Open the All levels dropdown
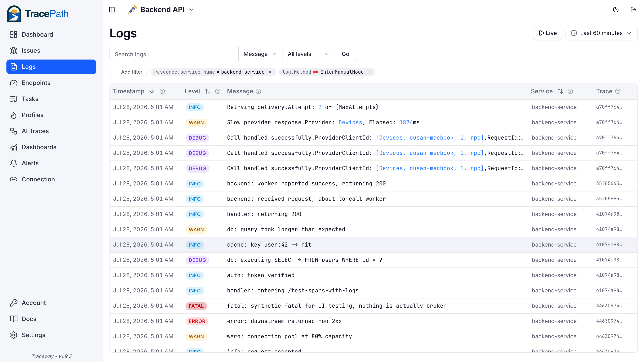644x362 pixels. [309, 54]
